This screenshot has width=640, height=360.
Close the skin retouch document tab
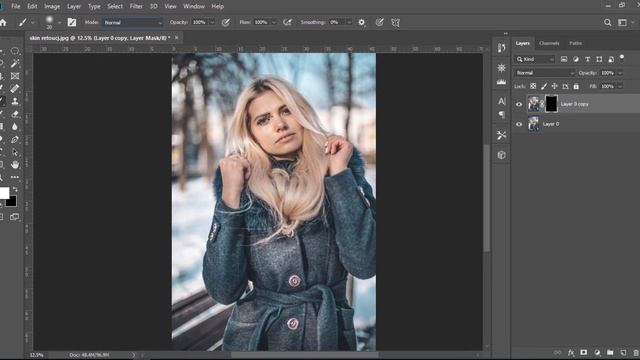[176, 38]
